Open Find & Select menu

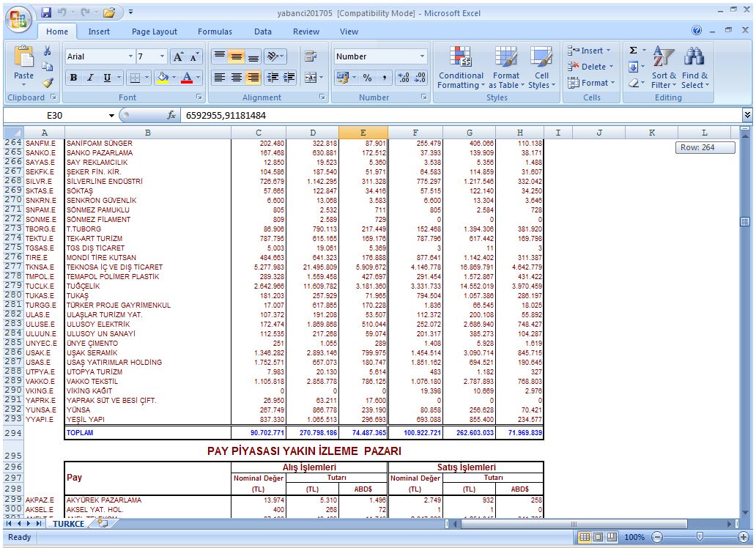point(694,67)
